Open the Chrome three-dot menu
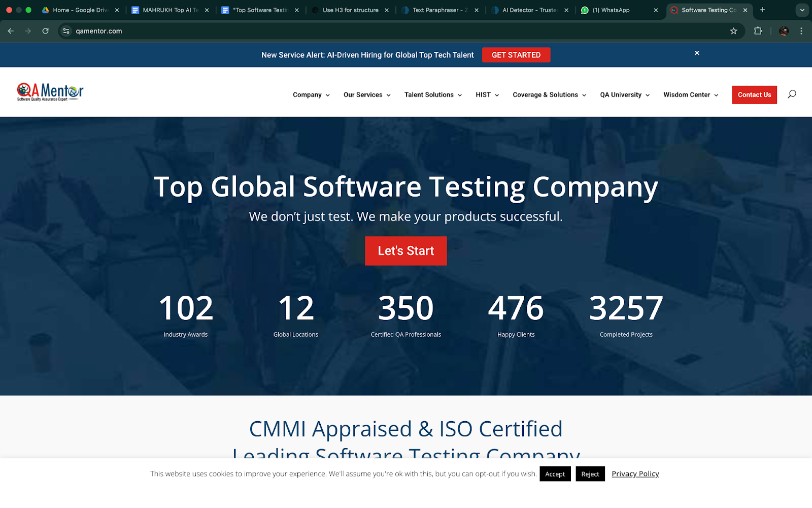 801,31
